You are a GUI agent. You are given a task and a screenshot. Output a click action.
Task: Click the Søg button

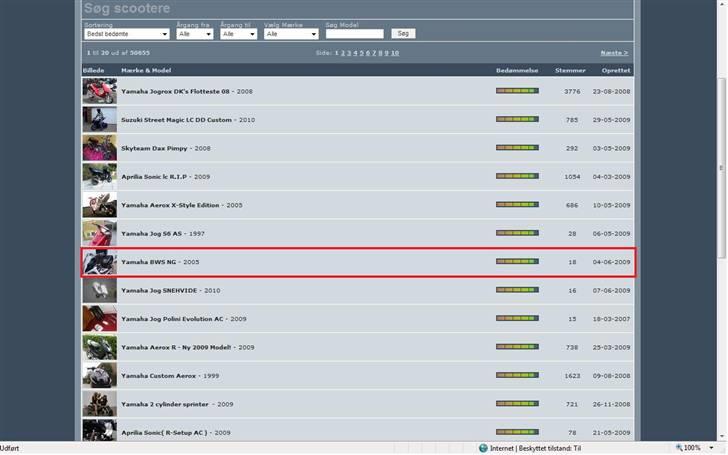(402, 34)
